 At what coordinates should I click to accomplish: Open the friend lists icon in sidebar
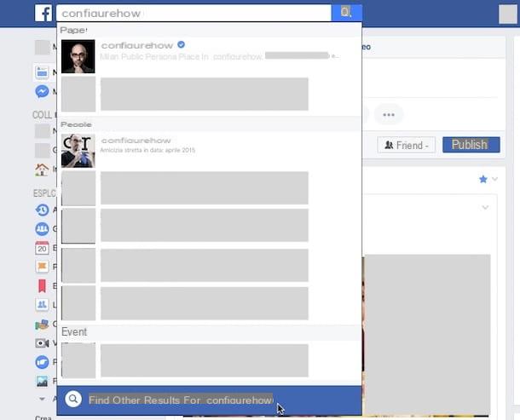coord(42,304)
